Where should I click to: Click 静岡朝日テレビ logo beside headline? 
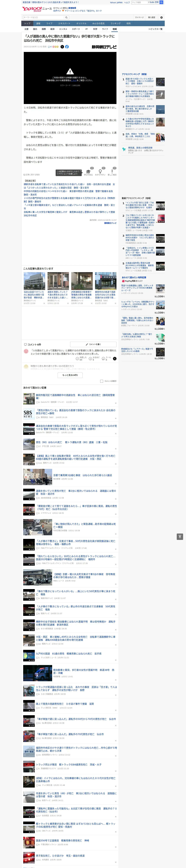(104, 47)
